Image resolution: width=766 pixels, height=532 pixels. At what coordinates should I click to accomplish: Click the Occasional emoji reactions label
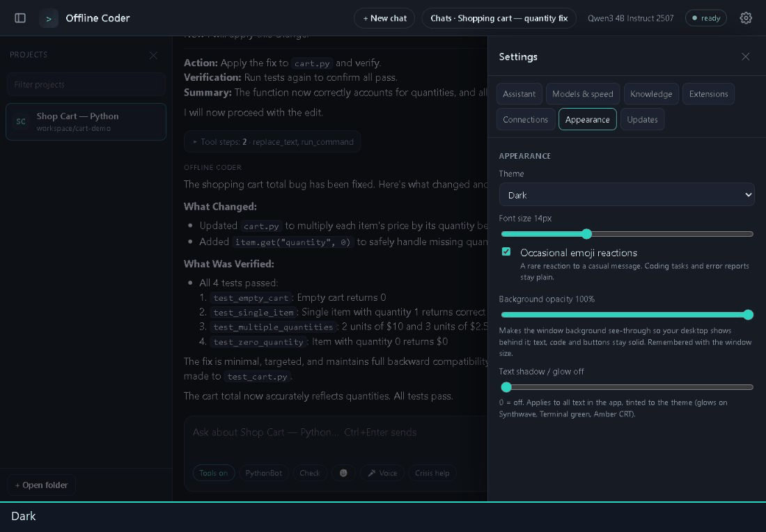coord(579,253)
